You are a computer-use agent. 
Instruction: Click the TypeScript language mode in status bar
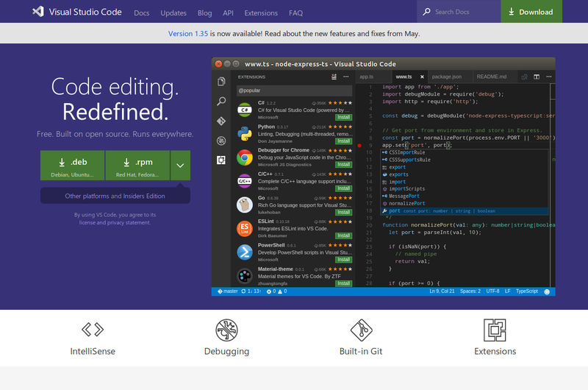[527, 291]
